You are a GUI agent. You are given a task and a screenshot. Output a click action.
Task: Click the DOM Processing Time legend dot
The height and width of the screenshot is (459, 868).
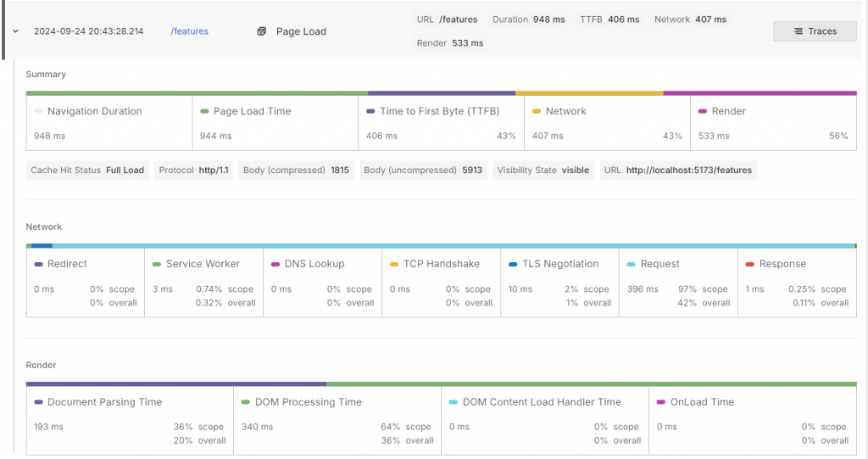246,402
